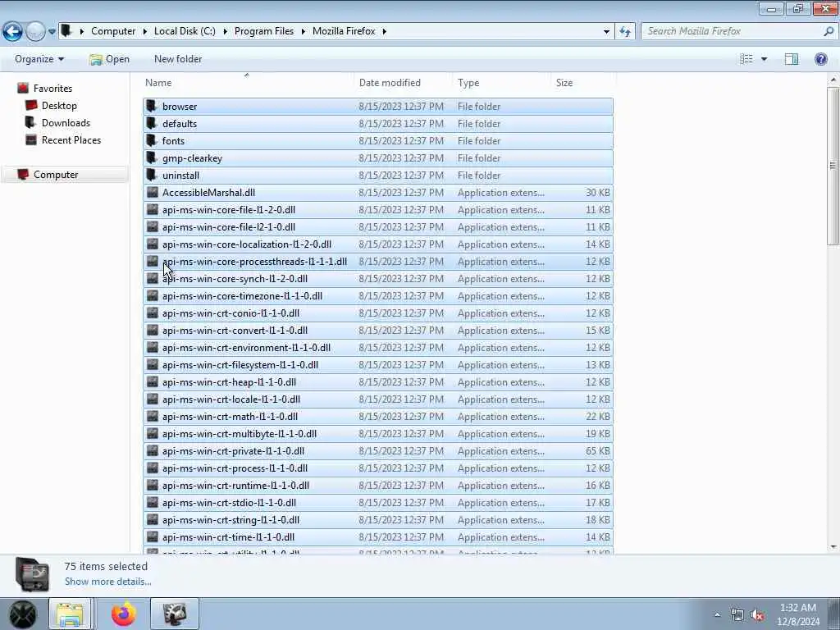Click the vertical scrollbar thumb
This screenshot has height=630, width=840.
(833, 165)
